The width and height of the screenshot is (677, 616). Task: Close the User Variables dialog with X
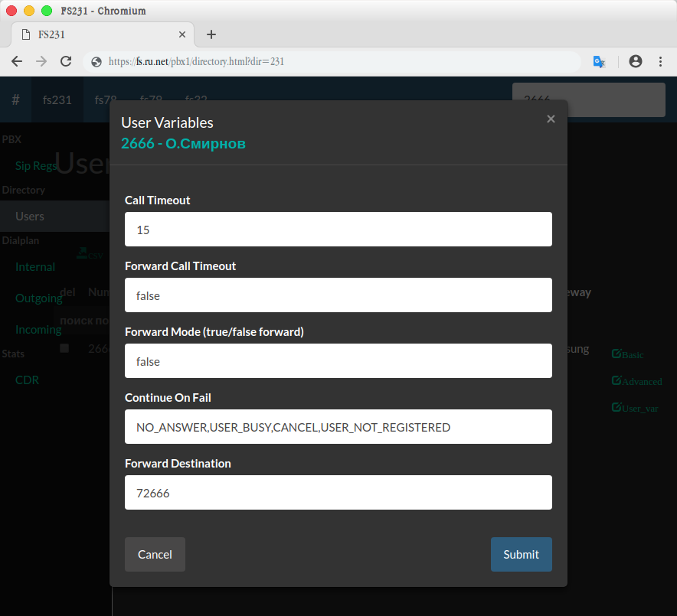click(551, 119)
